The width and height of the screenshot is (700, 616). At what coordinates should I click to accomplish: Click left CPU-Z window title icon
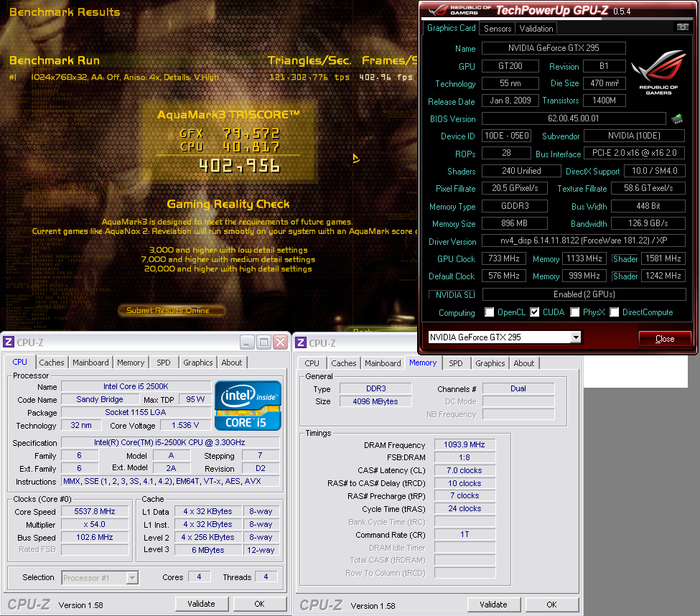tap(9, 342)
